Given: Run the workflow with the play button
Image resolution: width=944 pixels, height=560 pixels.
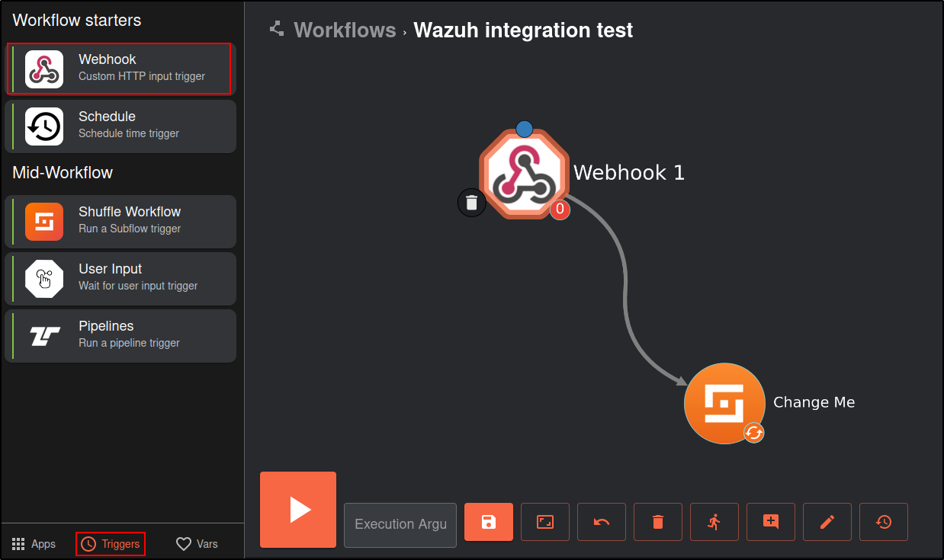Looking at the screenshot, I should point(298,510).
